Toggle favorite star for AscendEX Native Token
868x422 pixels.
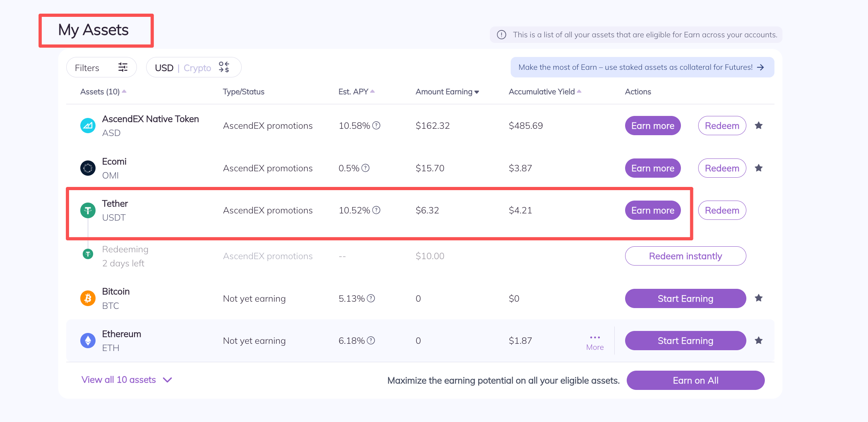(758, 126)
